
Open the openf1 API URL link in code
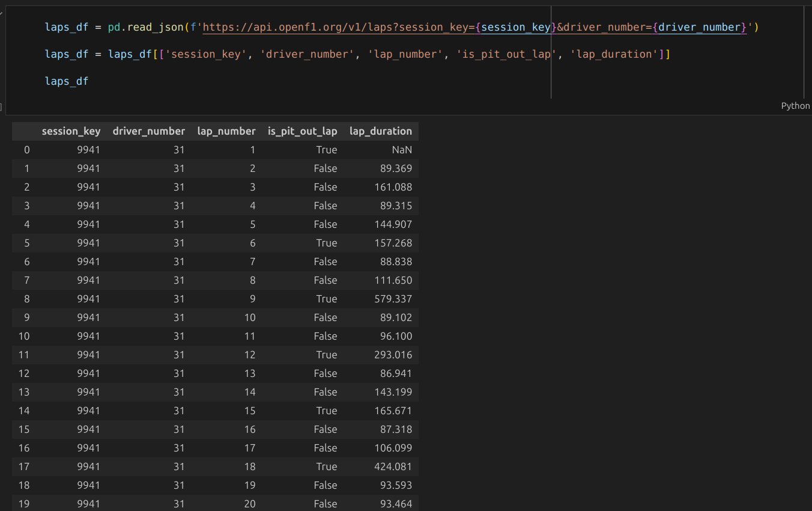(x=474, y=27)
